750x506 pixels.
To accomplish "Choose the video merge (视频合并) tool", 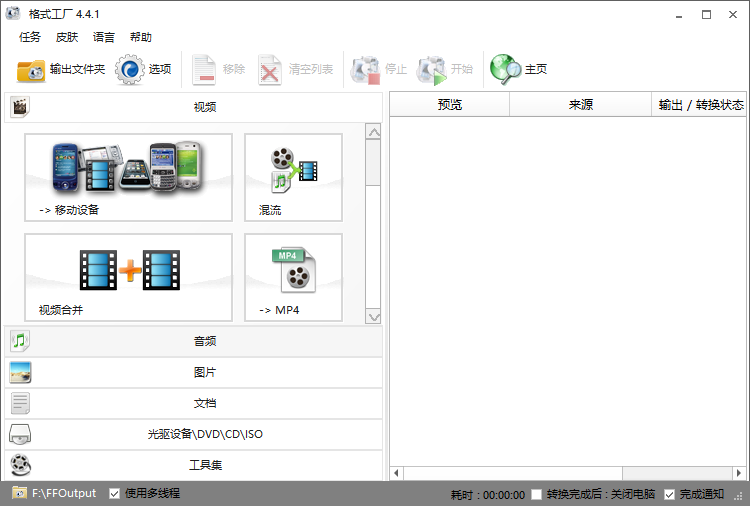I will click(128, 277).
